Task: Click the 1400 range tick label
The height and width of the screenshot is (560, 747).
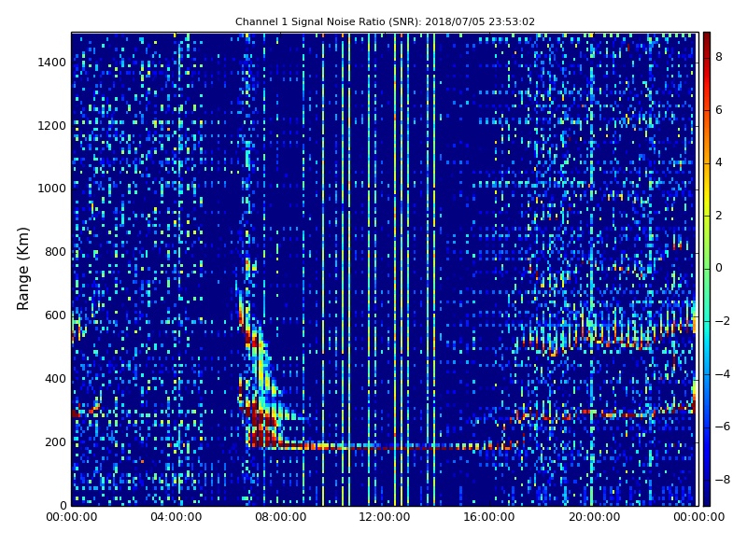Action: pos(52,63)
